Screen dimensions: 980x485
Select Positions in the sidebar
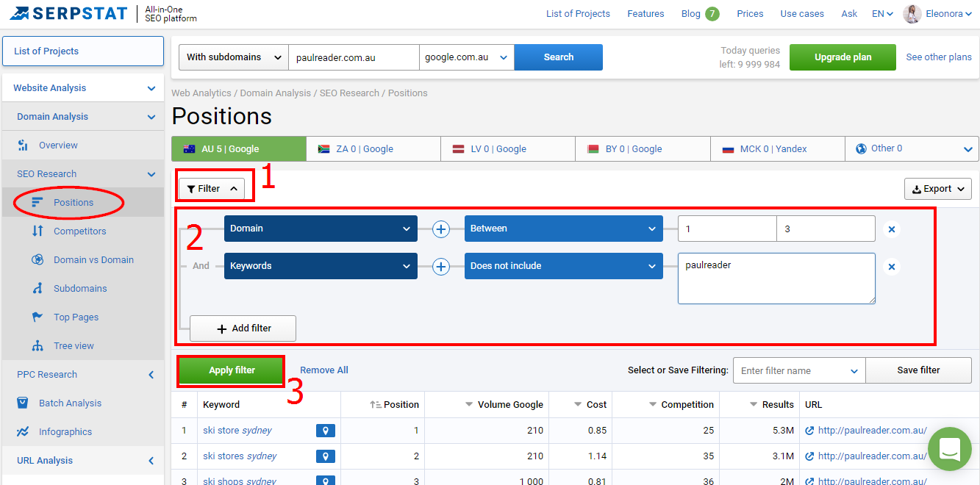[74, 203]
